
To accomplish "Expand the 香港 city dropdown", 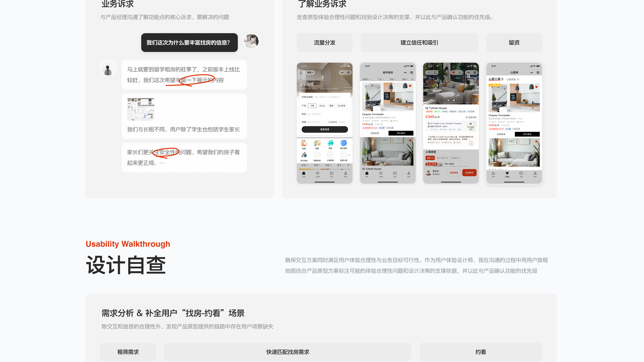I will tap(310, 72).
